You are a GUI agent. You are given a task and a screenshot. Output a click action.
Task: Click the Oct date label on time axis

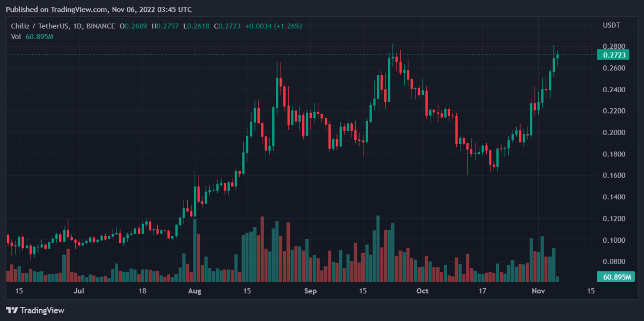click(x=423, y=291)
